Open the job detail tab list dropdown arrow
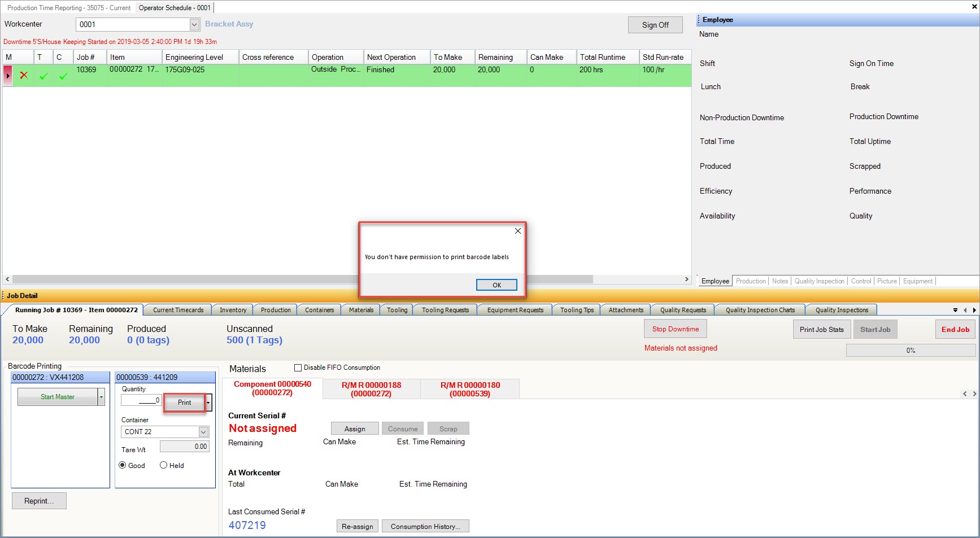 pos(955,310)
